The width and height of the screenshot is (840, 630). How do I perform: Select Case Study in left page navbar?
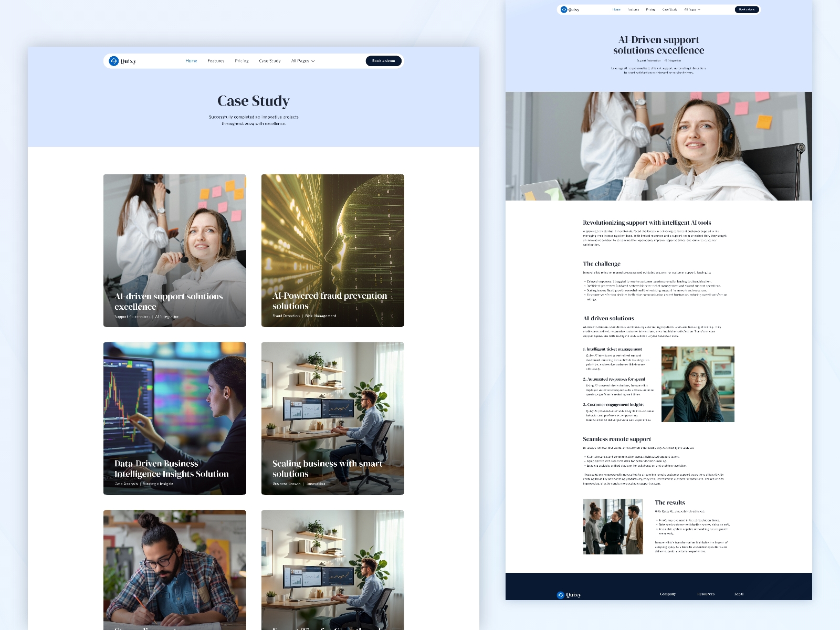(270, 61)
